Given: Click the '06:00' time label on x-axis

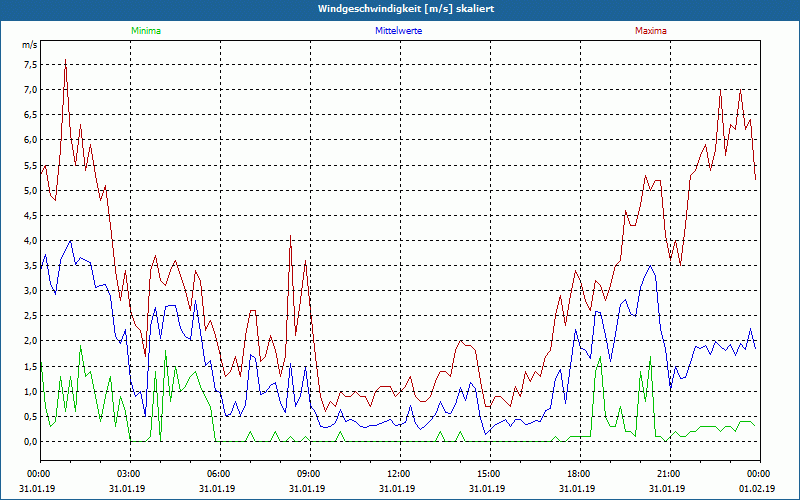Looking at the screenshot, I should [x=220, y=474].
